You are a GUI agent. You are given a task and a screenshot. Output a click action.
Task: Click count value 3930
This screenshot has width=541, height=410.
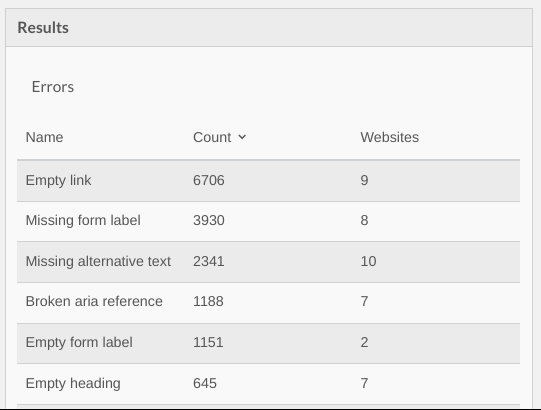pyautogui.click(x=209, y=220)
